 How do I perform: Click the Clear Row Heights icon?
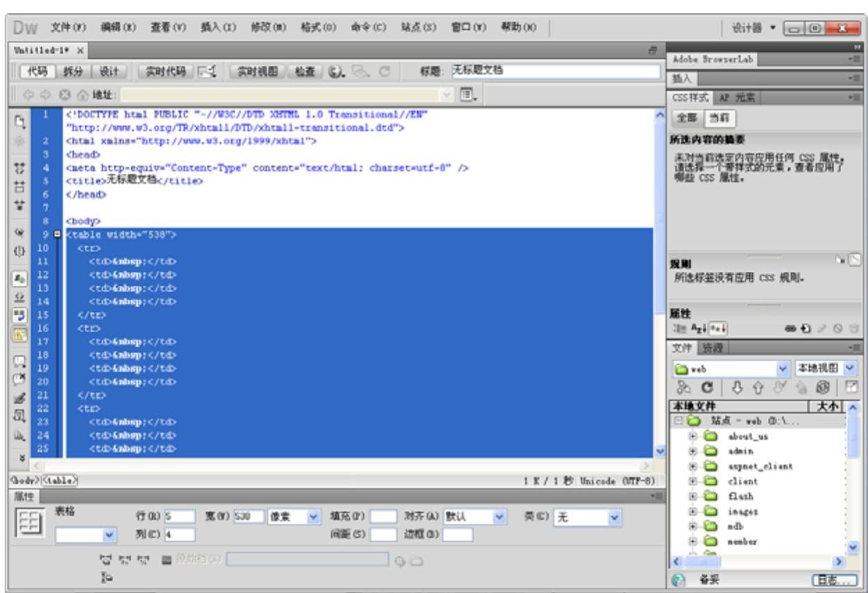(106, 576)
